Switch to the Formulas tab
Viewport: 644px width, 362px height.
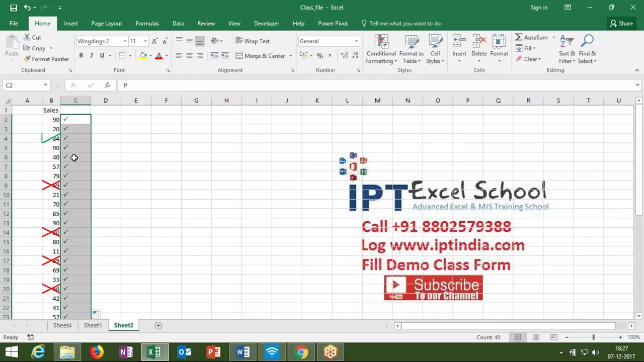[147, 23]
